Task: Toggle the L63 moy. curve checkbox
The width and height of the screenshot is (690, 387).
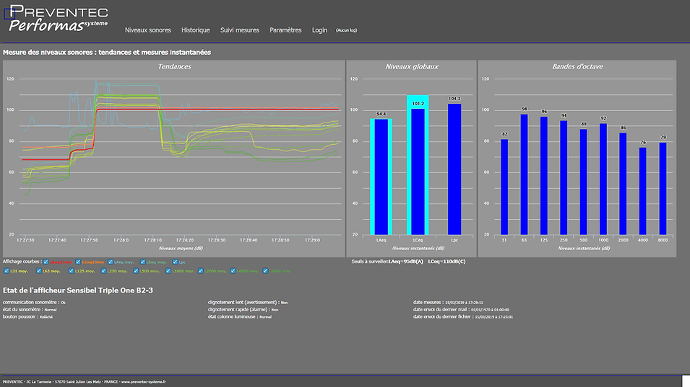Action: (39, 271)
